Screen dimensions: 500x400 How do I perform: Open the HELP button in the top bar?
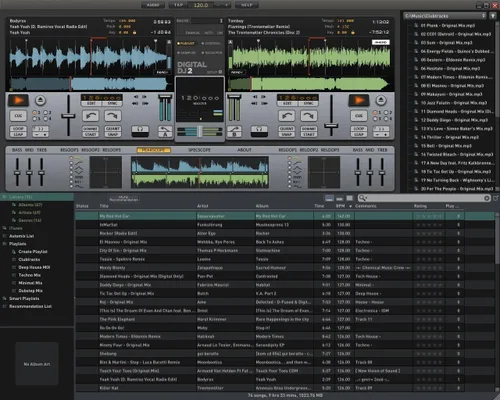(x=247, y=5)
